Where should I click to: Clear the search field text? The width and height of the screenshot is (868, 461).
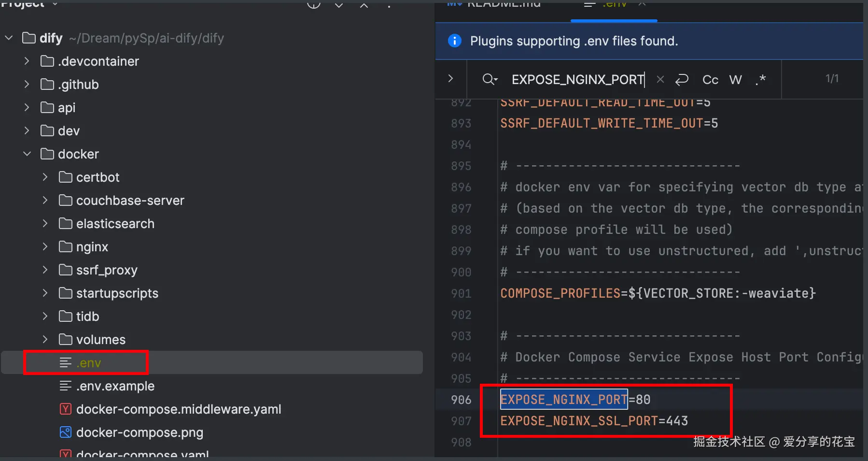[x=660, y=80]
